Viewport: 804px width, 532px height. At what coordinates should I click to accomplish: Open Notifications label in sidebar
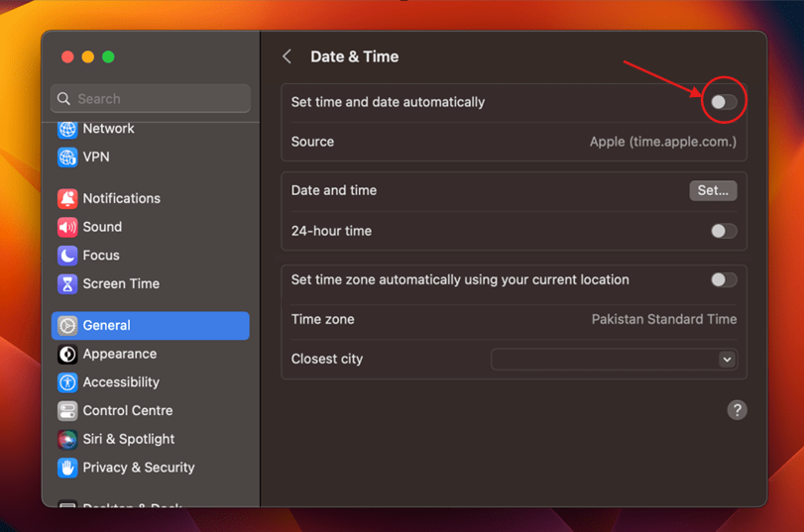pyautogui.click(x=122, y=198)
